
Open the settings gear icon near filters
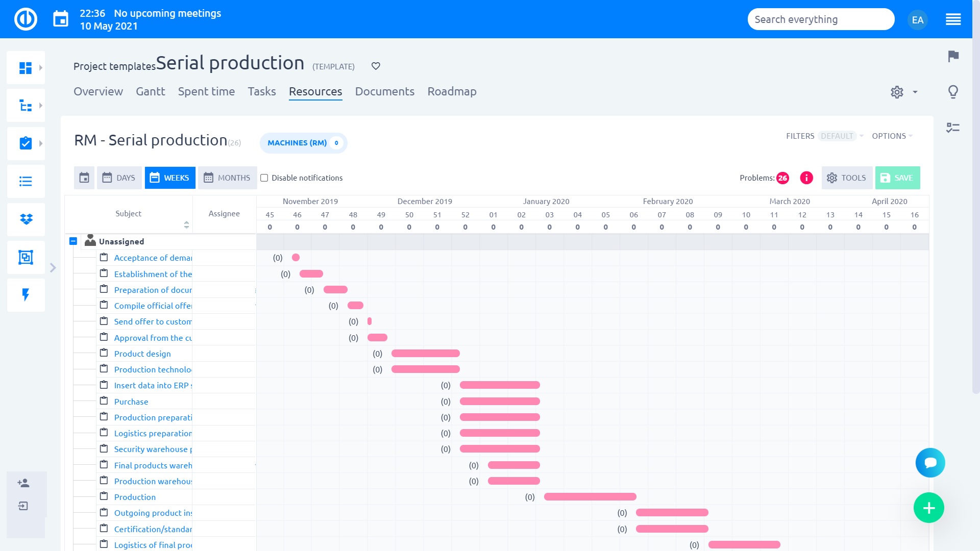point(898,91)
